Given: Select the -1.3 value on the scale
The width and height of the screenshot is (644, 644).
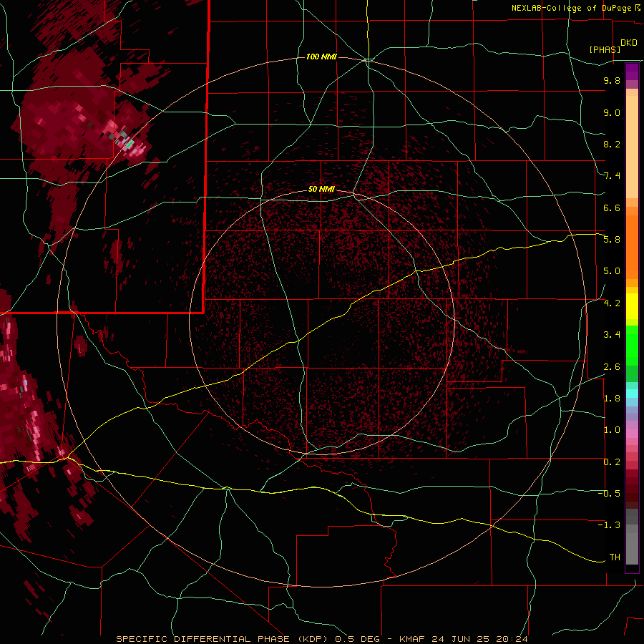Looking at the screenshot, I should point(609,525).
